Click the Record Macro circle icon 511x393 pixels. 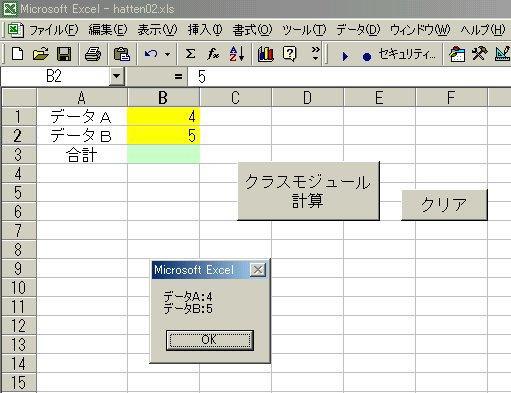[367, 57]
